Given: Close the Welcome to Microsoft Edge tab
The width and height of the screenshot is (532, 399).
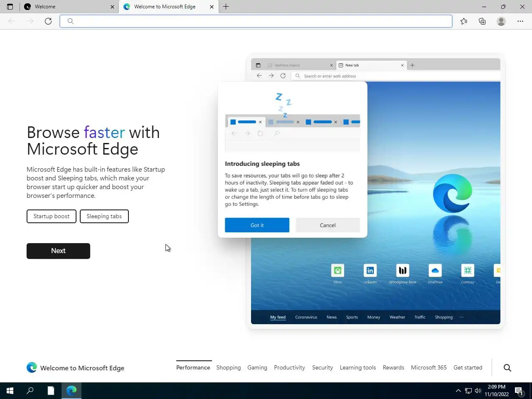Looking at the screenshot, I should 212,7.
